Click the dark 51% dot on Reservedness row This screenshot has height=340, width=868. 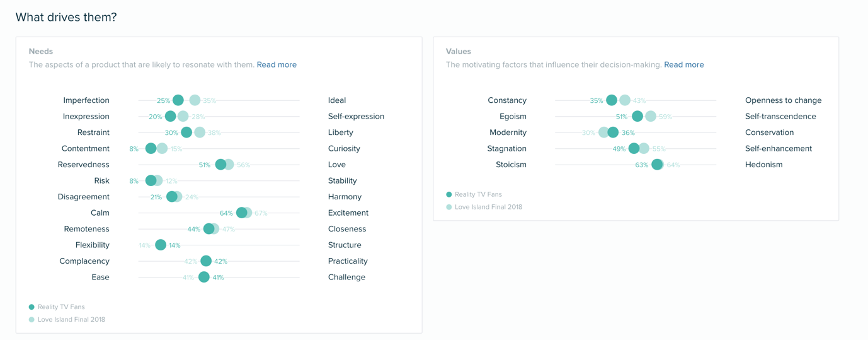220,165
